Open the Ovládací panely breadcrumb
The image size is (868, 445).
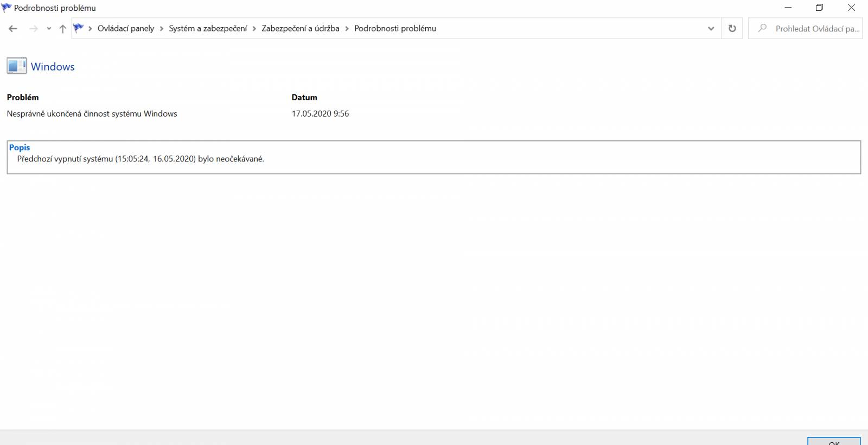click(126, 28)
